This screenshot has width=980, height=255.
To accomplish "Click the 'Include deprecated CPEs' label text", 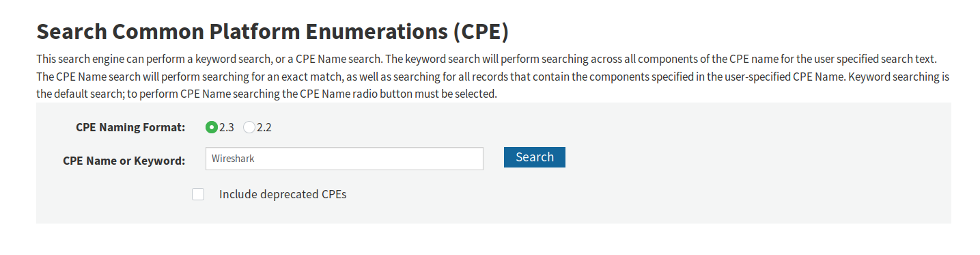I will coord(283,194).
